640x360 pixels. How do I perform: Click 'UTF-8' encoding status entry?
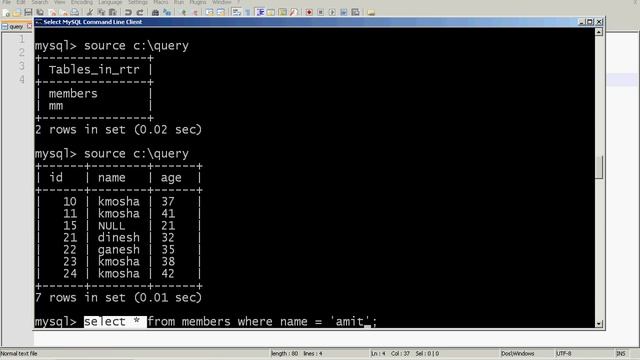point(564,353)
